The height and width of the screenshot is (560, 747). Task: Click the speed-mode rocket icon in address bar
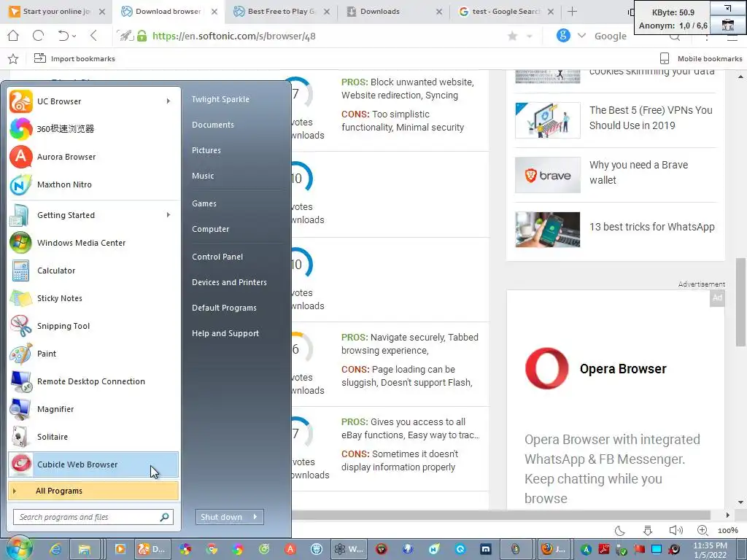click(125, 36)
